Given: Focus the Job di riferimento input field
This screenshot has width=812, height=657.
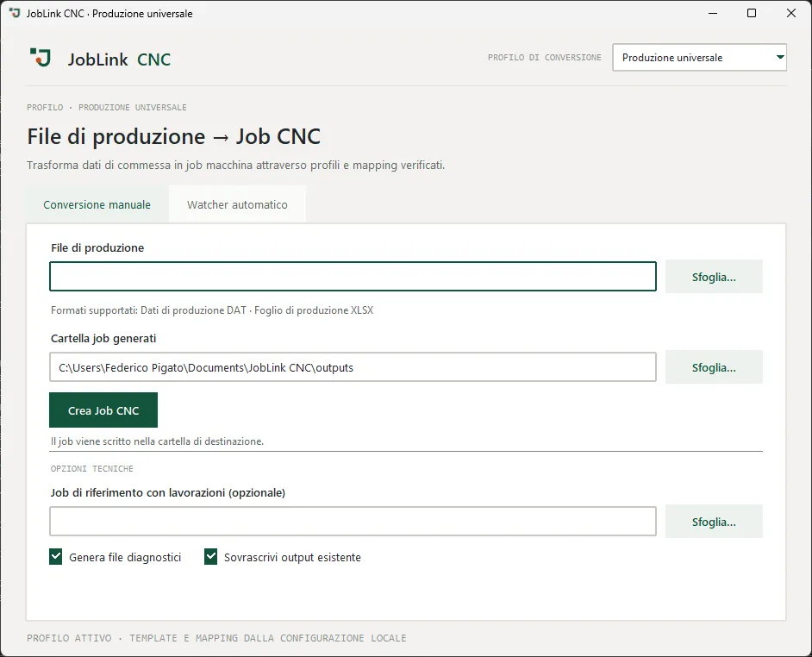Looking at the screenshot, I should pyautogui.click(x=353, y=522).
